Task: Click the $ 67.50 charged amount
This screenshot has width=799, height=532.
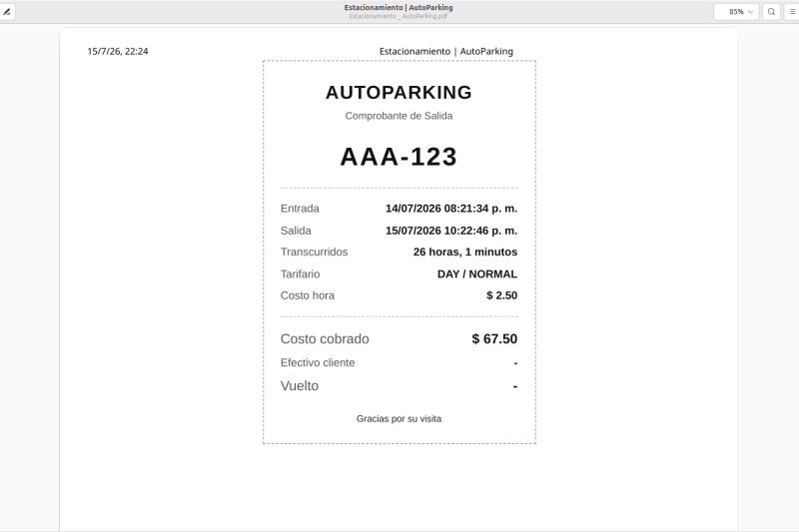Action: point(494,339)
